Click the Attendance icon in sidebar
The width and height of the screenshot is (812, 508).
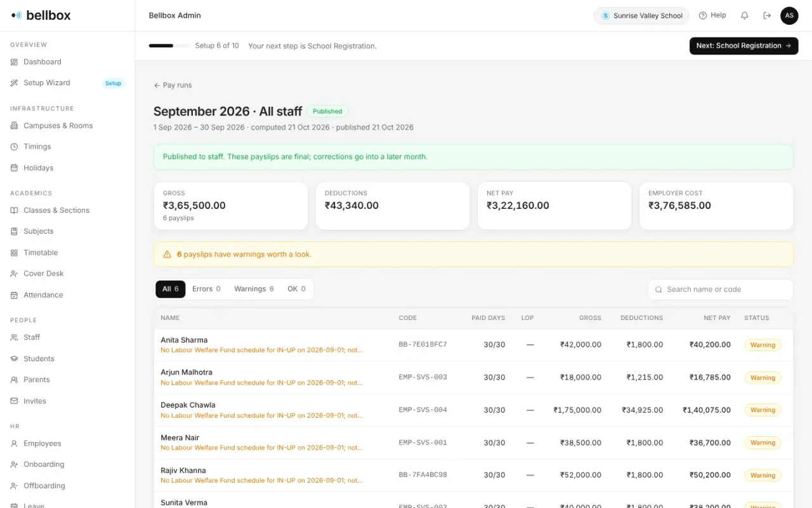[x=14, y=295]
